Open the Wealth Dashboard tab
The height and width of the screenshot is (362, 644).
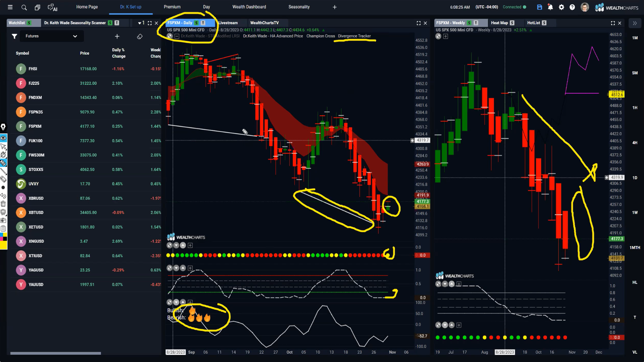click(249, 7)
